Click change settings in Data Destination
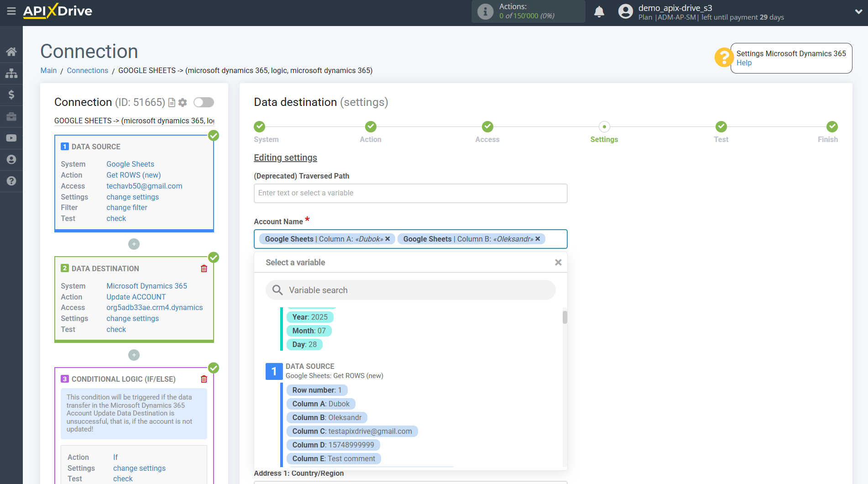The width and height of the screenshot is (868, 484). [132, 318]
